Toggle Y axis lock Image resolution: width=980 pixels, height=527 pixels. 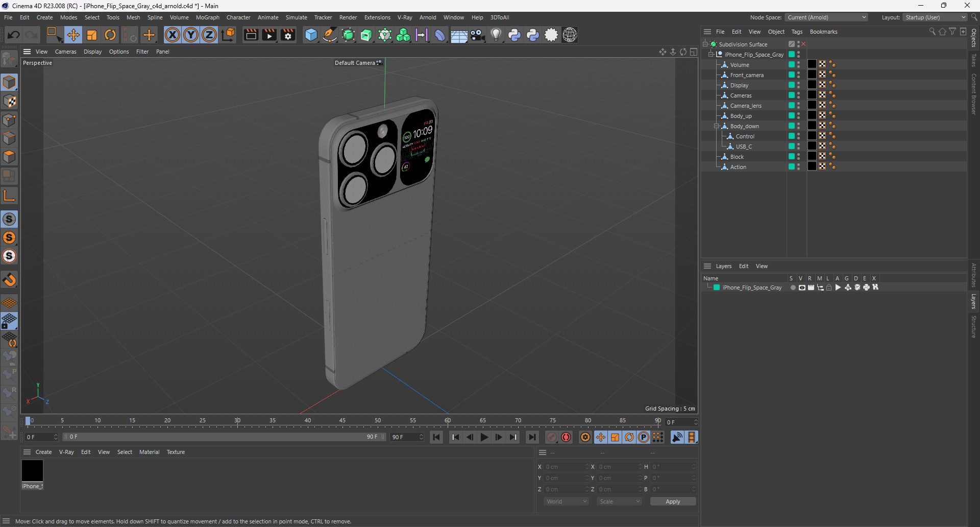pos(191,35)
